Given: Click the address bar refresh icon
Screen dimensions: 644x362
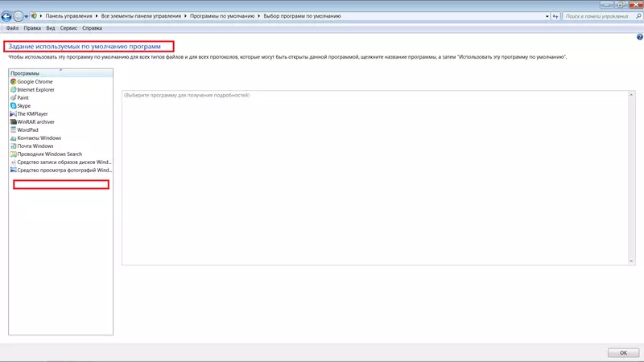Looking at the screenshot, I should point(555,16).
